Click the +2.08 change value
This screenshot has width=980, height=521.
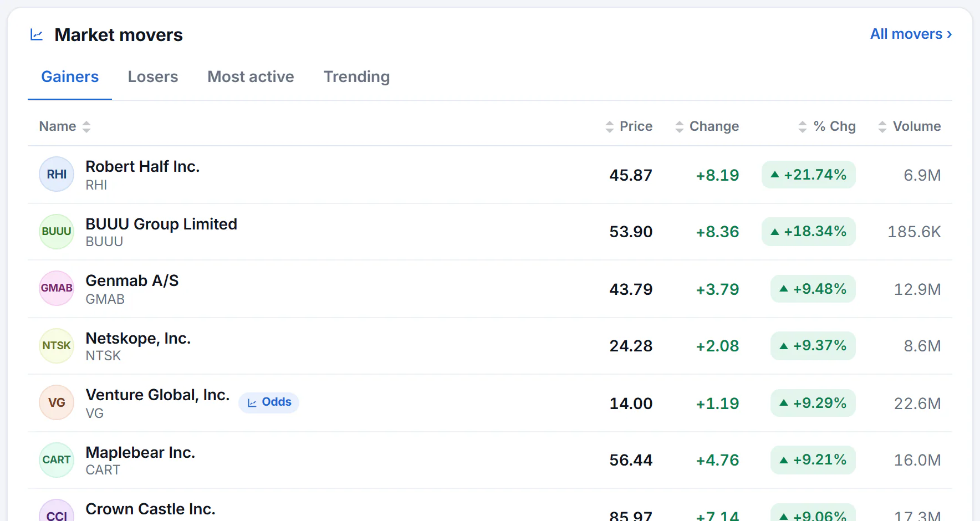coord(717,346)
